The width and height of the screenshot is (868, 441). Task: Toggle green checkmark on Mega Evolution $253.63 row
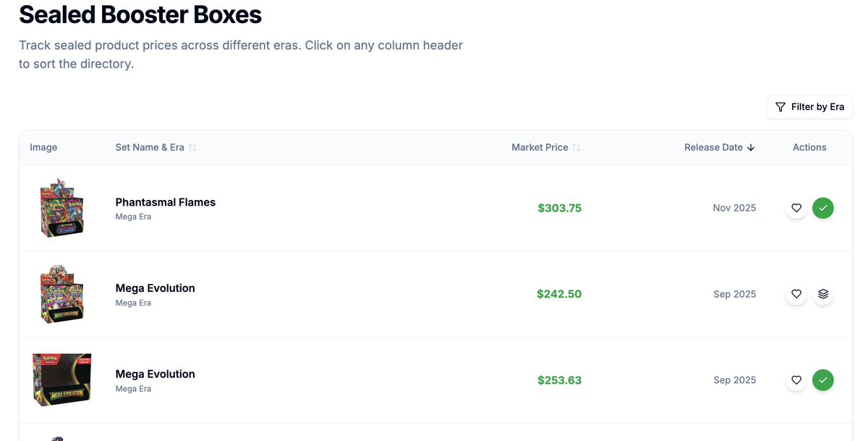click(823, 380)
